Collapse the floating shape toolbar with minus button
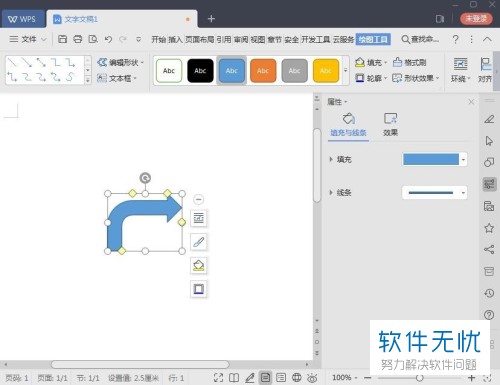The width and height of the screenshot is (500, 385). 199,199
